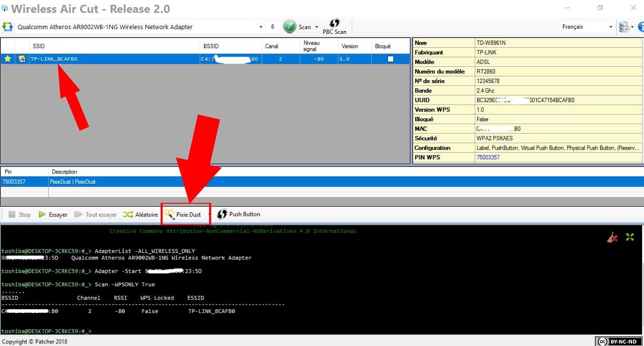Click the 75003357 PIN WPS link
This screenshot has height=346, width=644.
click(x=487, y=157)
